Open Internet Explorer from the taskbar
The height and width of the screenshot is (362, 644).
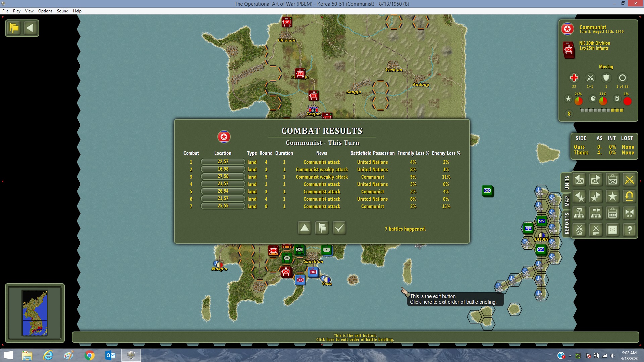tap(48, 355)
